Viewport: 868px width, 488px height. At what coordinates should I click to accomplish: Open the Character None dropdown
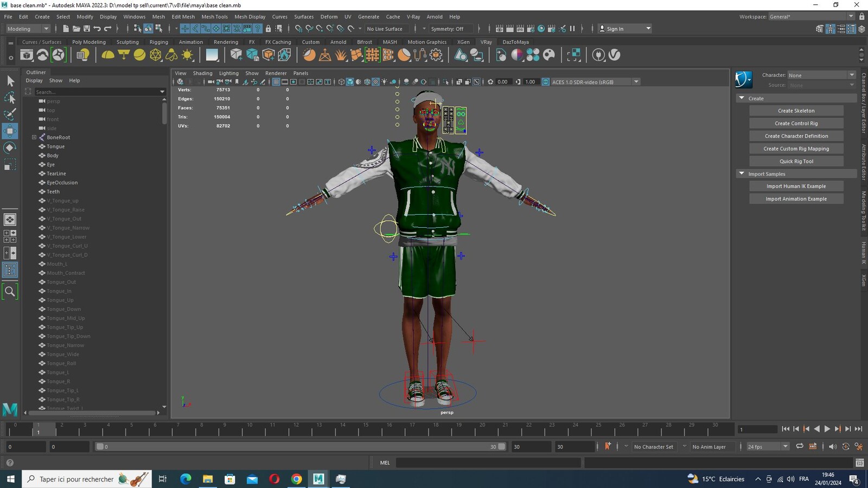(x=821, y=75)
